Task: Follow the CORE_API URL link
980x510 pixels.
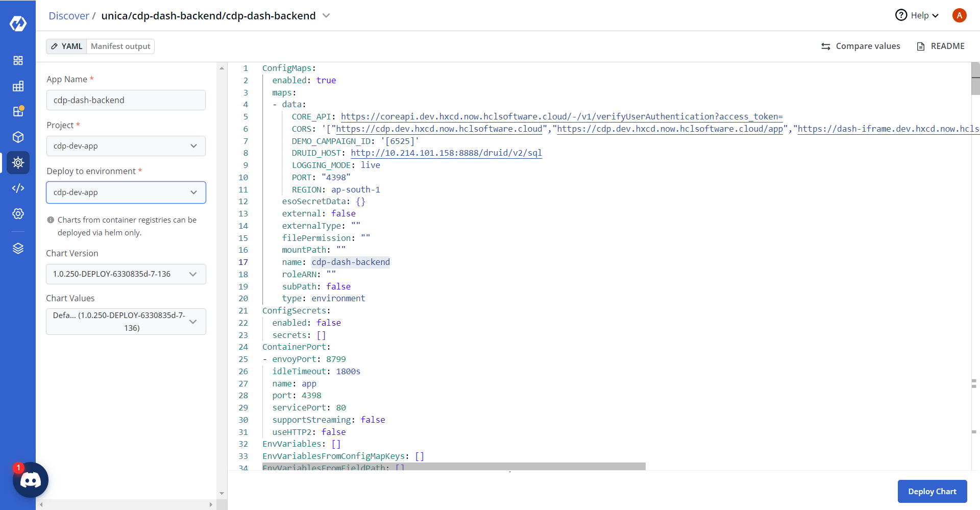Action: click(x=561, y=117)
